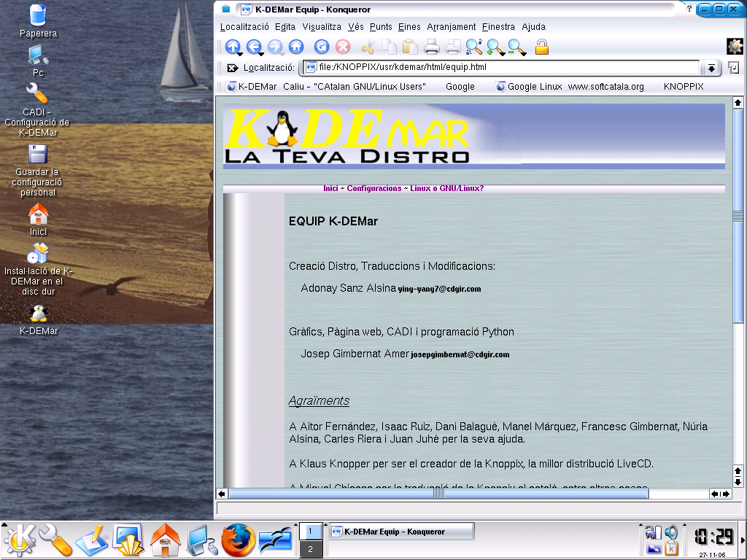The image size is (747, 560).
Task: Open the Ajuda menu
Action: click(x=533, y=27)
